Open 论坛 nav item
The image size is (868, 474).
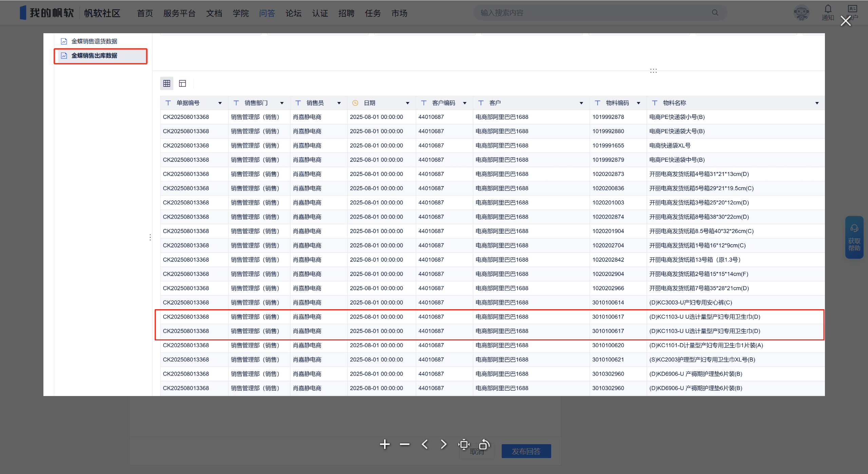[x=293, y=13]
